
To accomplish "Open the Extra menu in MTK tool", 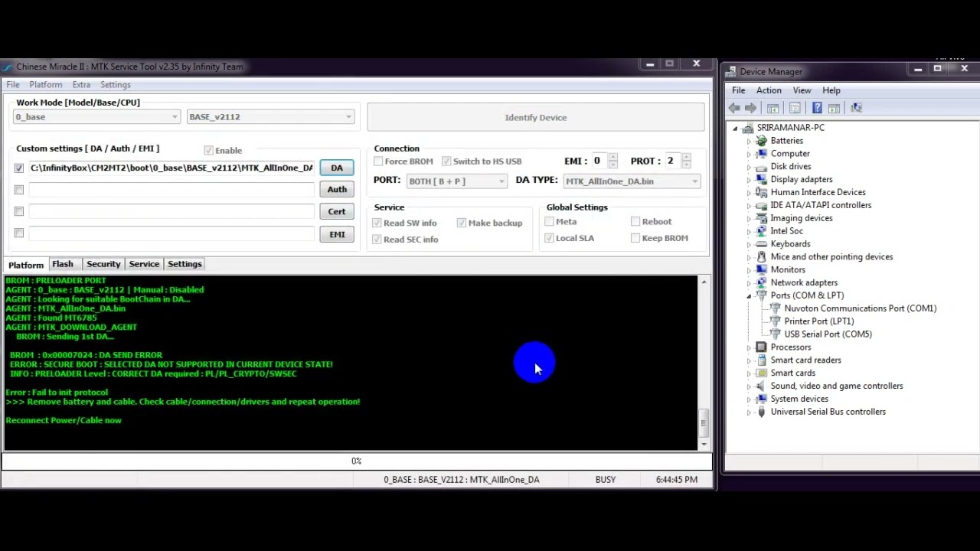I will 81,85.
